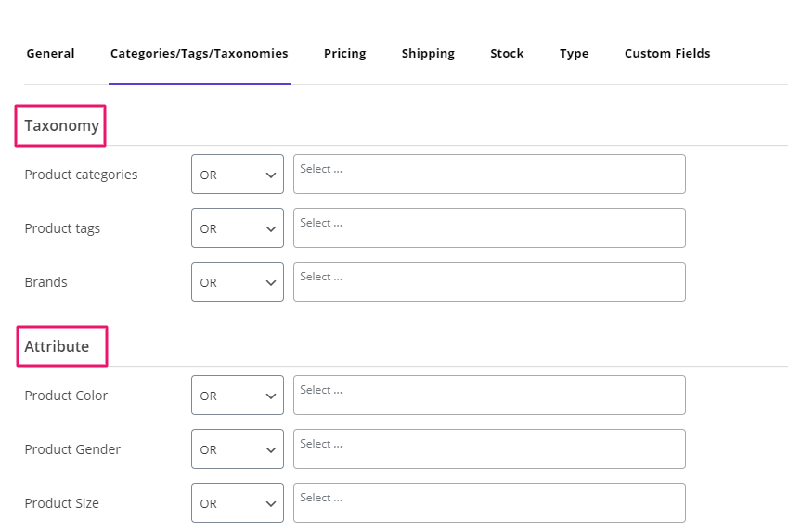This screenshot has height=532, width=788.
Task: Open the Custom Fields tab
Action: (x=667, y=53)
